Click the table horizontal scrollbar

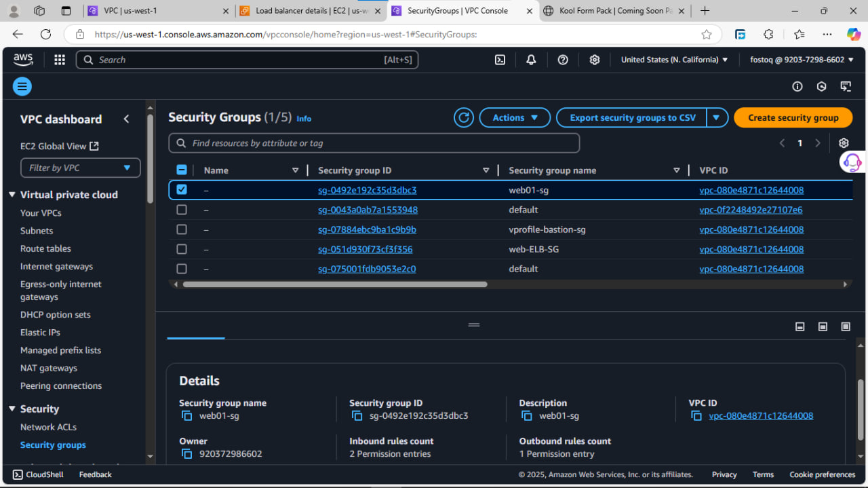(335, 284)
